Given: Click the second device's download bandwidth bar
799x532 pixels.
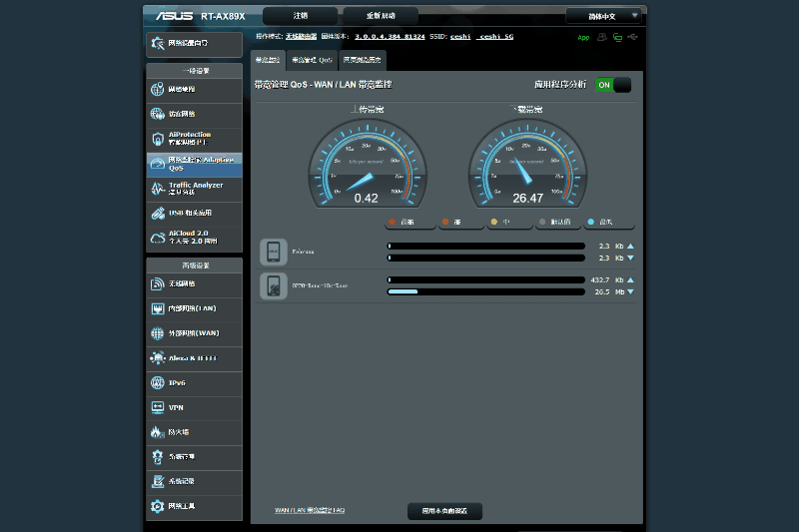Looking at the screenshot, I should [x=485, y=292].
